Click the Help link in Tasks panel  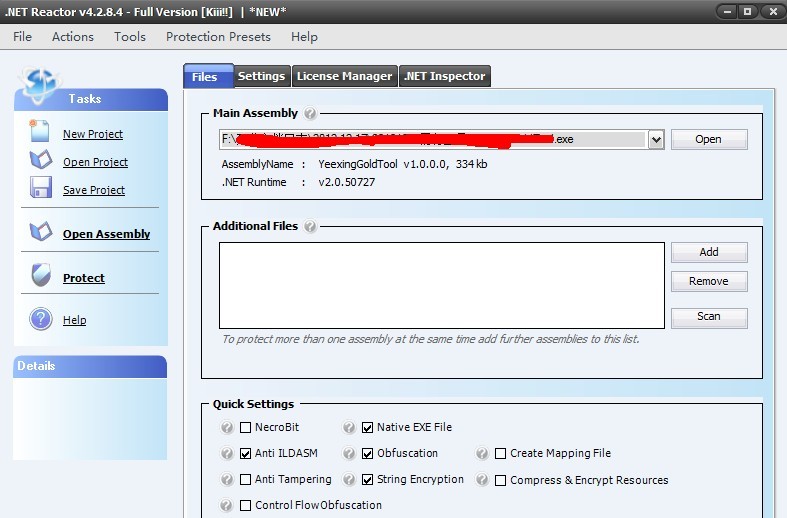(74, 320)
